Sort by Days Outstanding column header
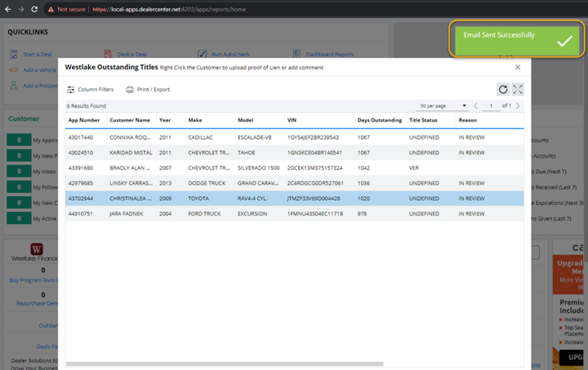588x370 pixels. point(380,120)
